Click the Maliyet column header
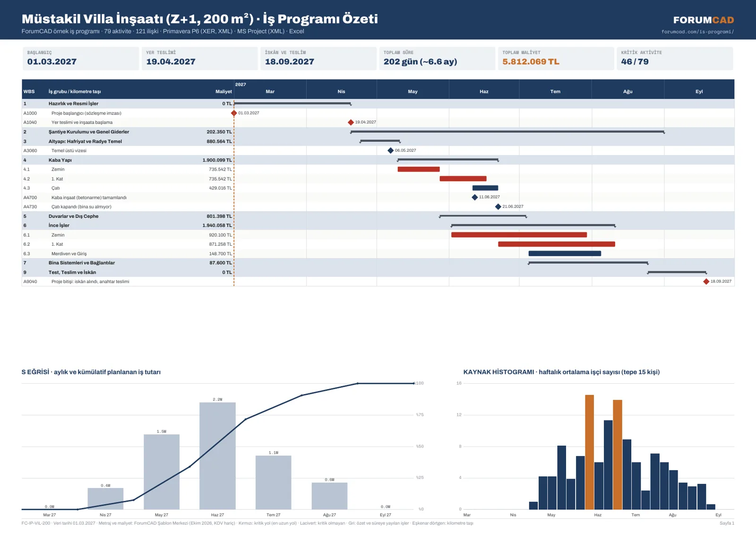 [223, 92]
